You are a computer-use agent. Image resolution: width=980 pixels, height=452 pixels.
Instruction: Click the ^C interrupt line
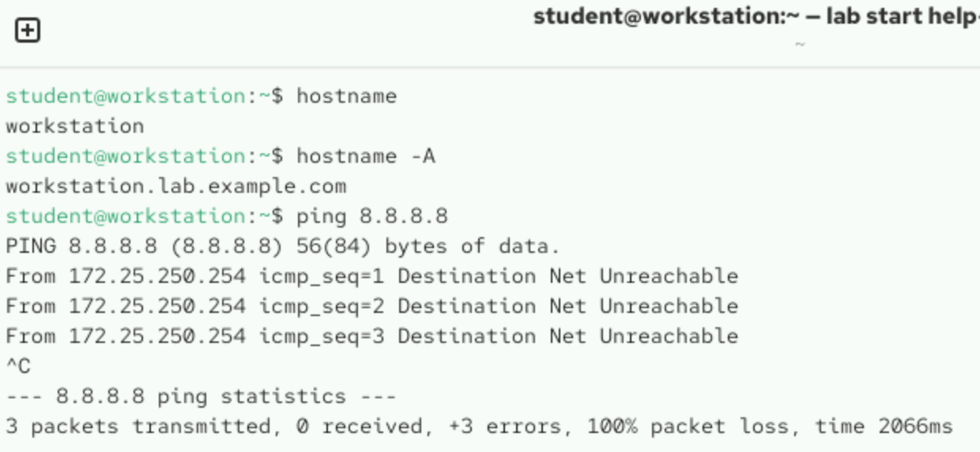click(18, 367)
